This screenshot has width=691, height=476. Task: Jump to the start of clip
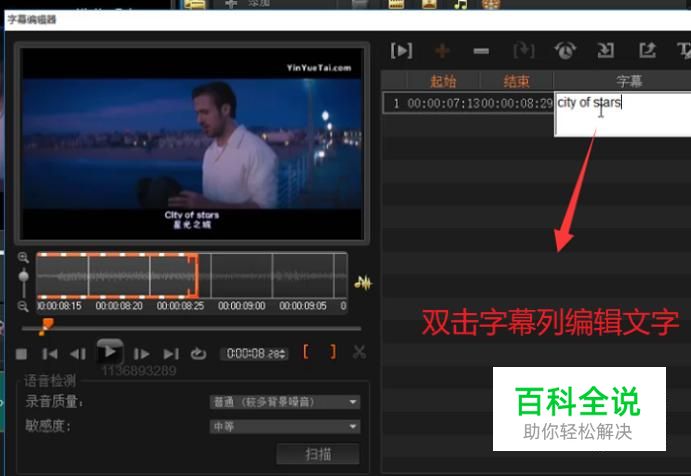click(x=50, y=354)
